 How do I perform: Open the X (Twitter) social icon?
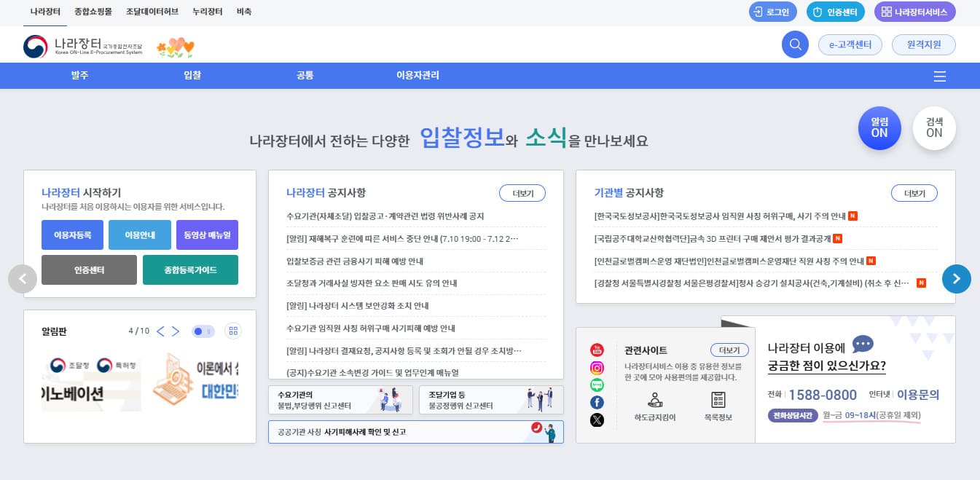pos(597,420)
